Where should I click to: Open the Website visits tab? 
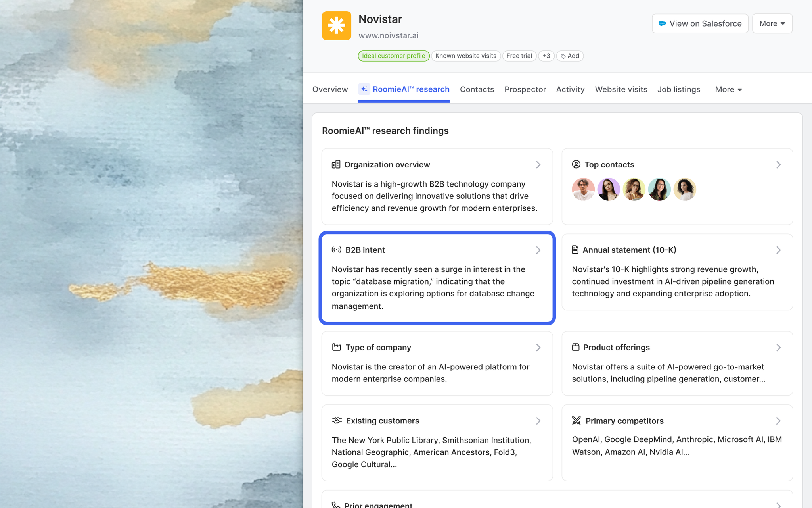click(x=621, y=89)
